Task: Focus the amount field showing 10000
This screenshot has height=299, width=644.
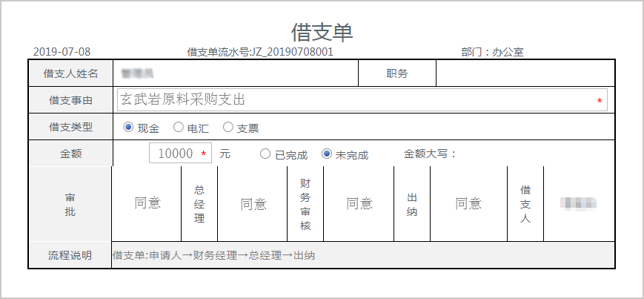Action: tap(180, 154)
